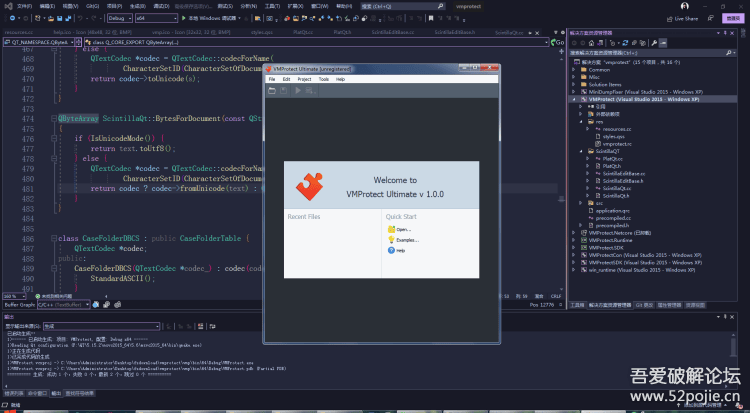Click the Collapse All icon in Solution Explorer
750x413 pixels.
634,43
